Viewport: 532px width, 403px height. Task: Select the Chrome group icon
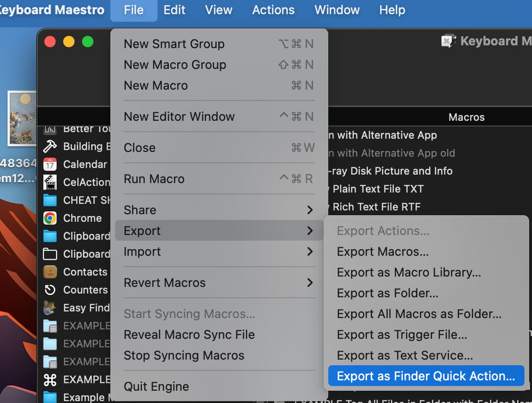(50, 218)
